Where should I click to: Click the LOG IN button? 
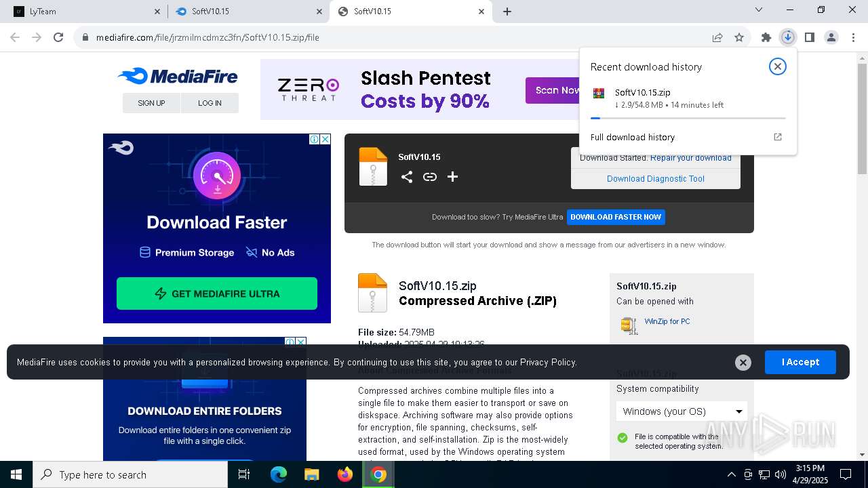click(210, 103)
